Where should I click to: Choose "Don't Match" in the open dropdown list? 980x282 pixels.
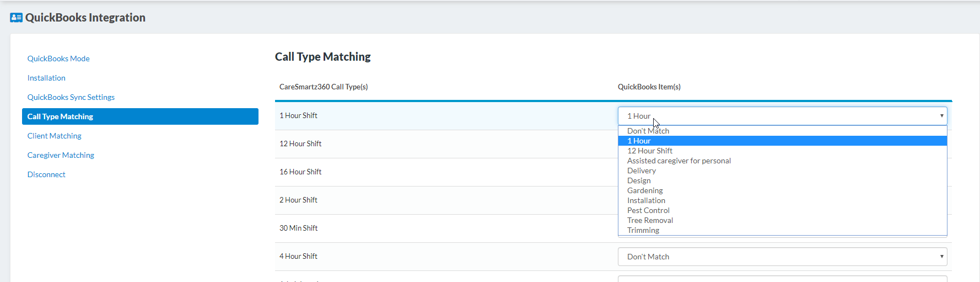click(648, 131)
